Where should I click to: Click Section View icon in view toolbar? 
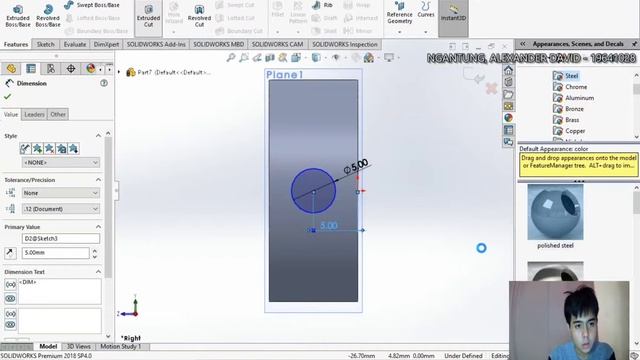[x=270, y=58]
